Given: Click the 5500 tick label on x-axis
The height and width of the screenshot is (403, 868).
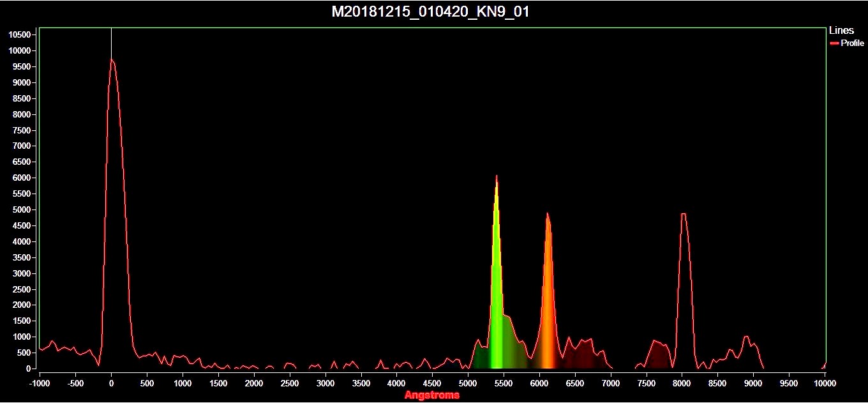Looking at the screenshot, I should [504, 383].
